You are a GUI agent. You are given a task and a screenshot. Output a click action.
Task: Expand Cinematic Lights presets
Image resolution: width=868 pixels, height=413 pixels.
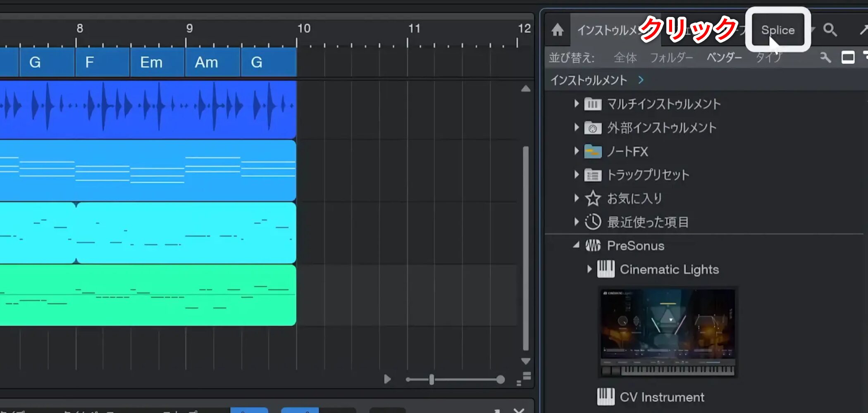(x=589, y=269)
